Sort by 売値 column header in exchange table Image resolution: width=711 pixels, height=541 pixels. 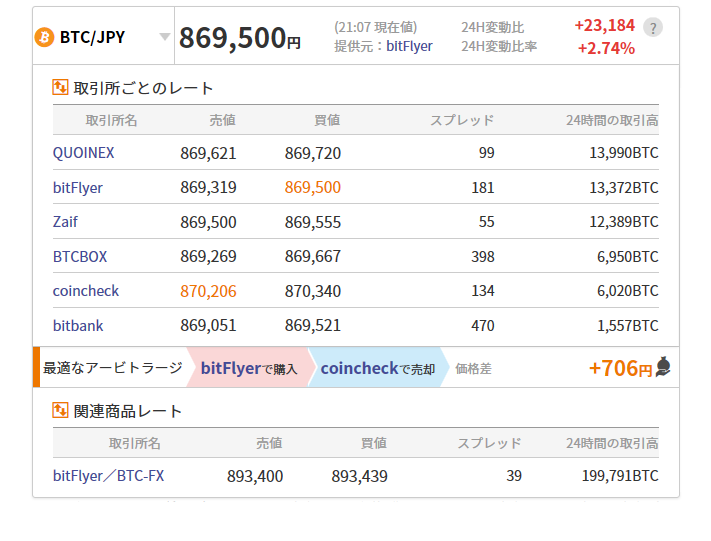(222, 120)
